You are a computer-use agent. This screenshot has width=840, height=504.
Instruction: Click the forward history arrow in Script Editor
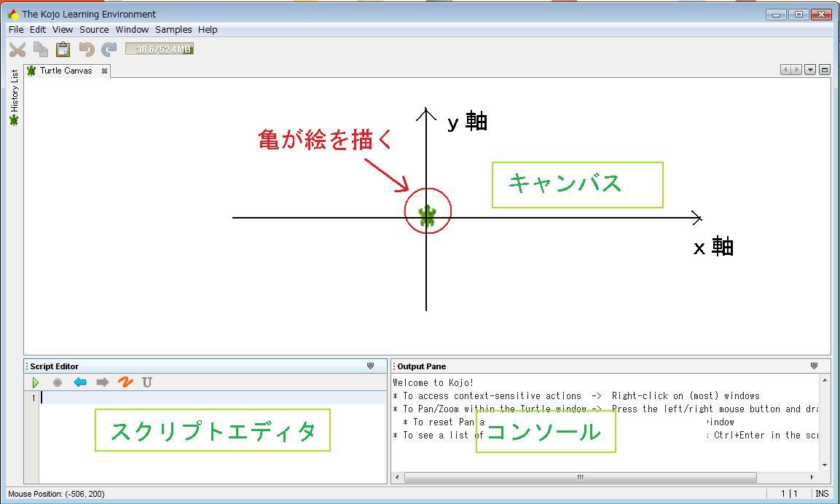[102, 382]
